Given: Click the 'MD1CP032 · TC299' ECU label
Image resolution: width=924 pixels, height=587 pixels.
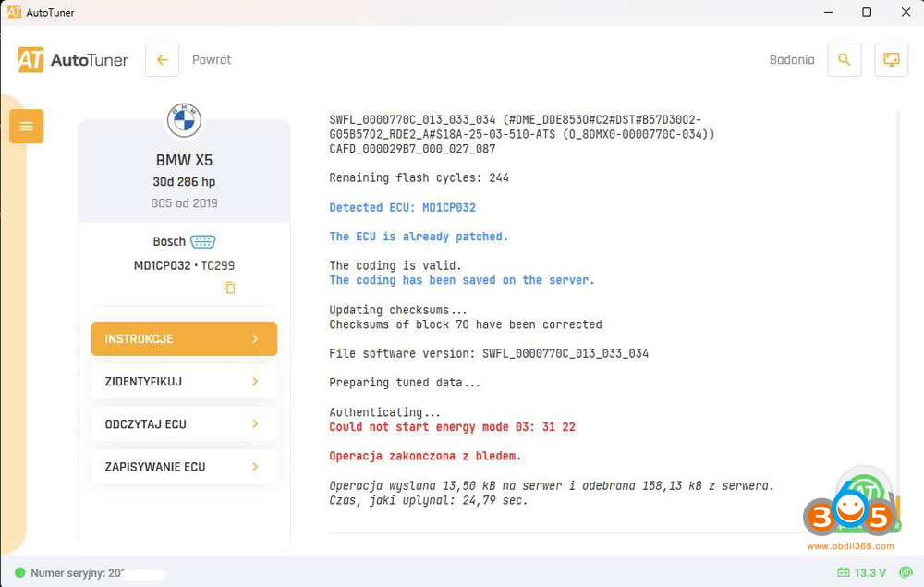Looking at the screenshot, I should point(184,265).
